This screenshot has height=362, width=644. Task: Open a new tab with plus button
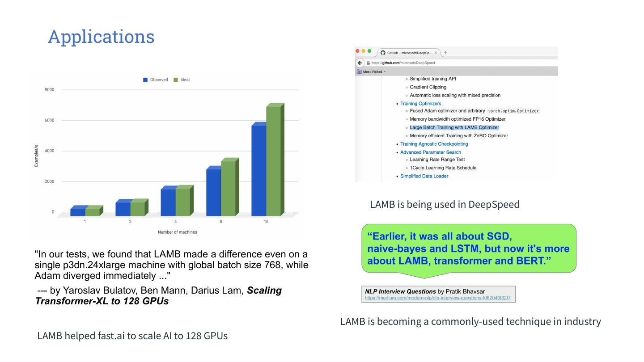click(x=445, y=53)
